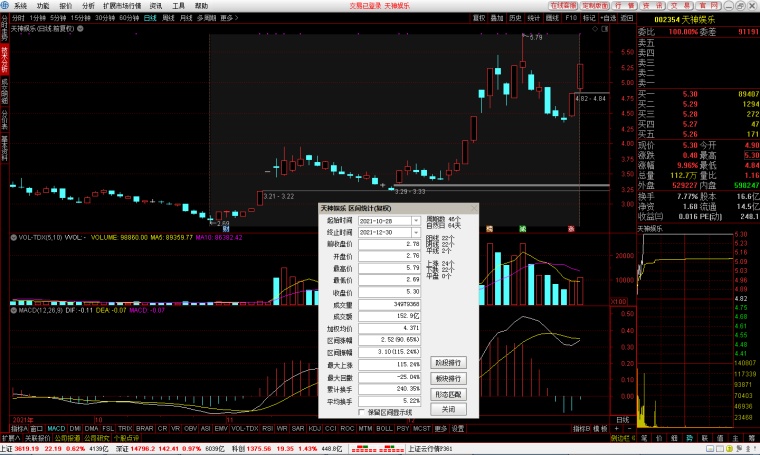Click the round icon before MACD indicator label
This screenshot has width=760, height=455.
click(x=14, y=310)
